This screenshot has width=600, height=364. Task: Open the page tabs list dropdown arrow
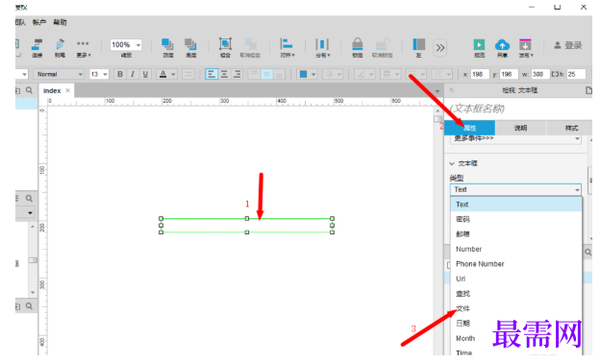click(x=437, y=91)
